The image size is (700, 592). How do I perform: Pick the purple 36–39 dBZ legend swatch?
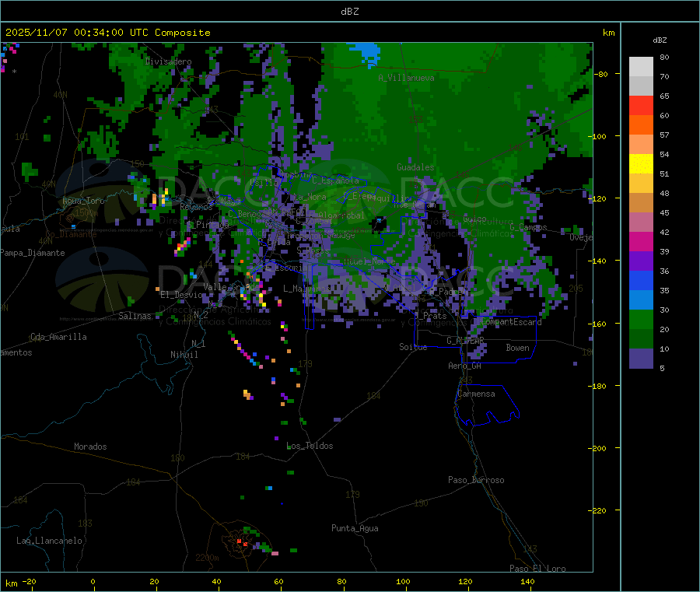pos(641,261)
